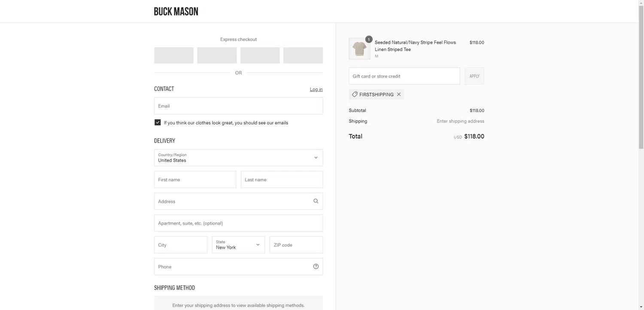Click the Apartment, suite field
The image size is (644, 310).
(x=238, y=223)
